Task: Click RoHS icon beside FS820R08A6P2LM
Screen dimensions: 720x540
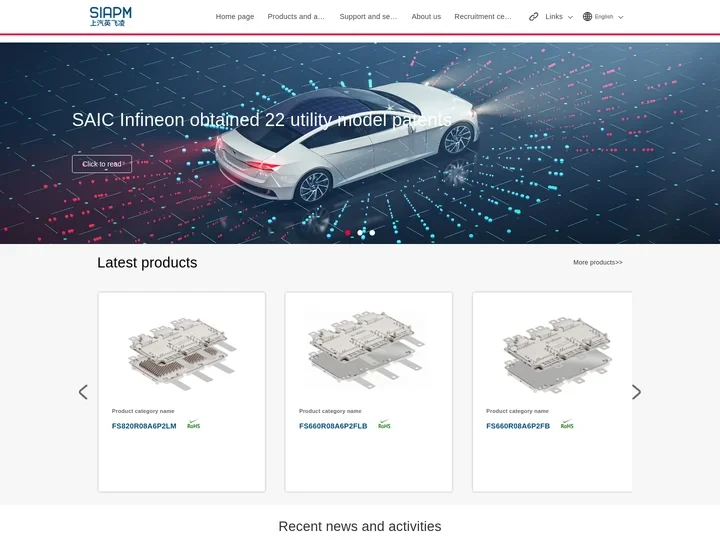Action: click(x=194, y=424)
